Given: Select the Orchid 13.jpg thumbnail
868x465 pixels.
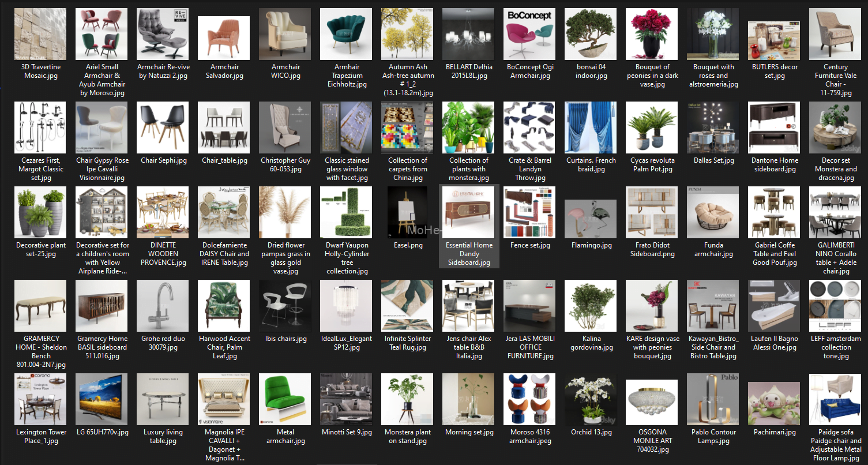Looking at the screenshot, I should [591, 399].
